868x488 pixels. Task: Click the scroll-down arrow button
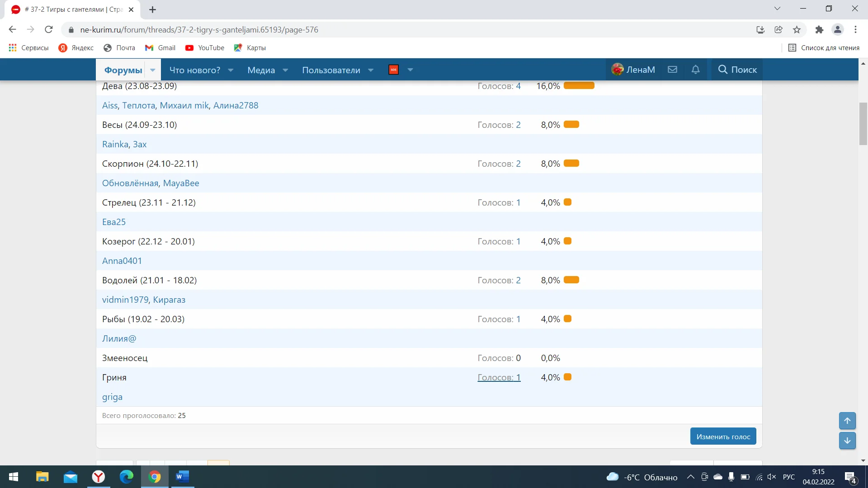(x=847, y=440)
